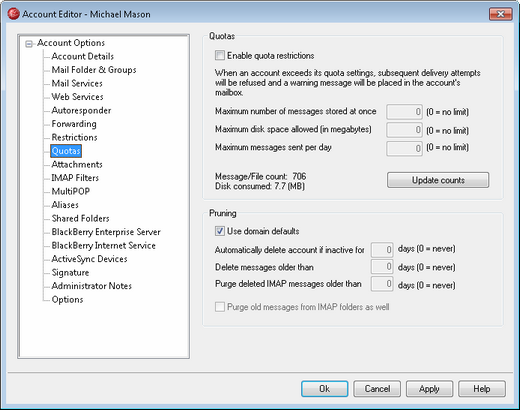
Task: Select IMAP Filters in sidebar
Action: point(75,178)
